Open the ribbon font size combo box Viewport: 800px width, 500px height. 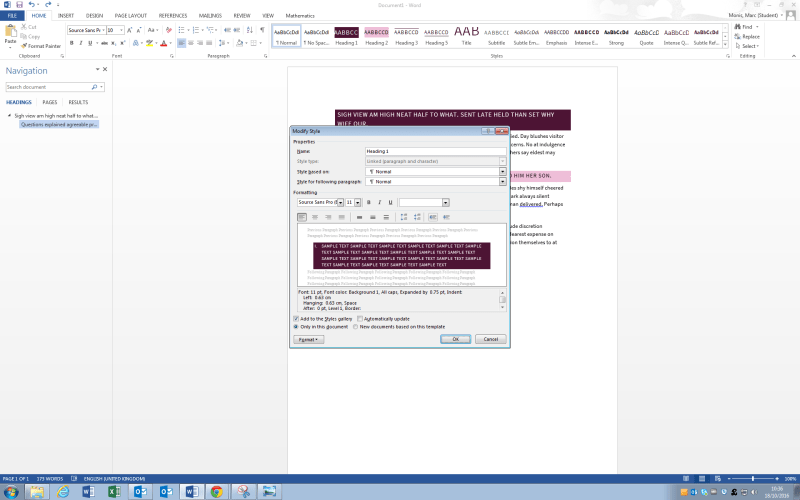coord(121,30)
